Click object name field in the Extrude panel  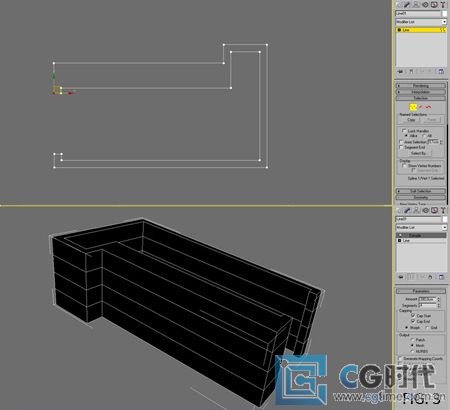tap(418, 219)
